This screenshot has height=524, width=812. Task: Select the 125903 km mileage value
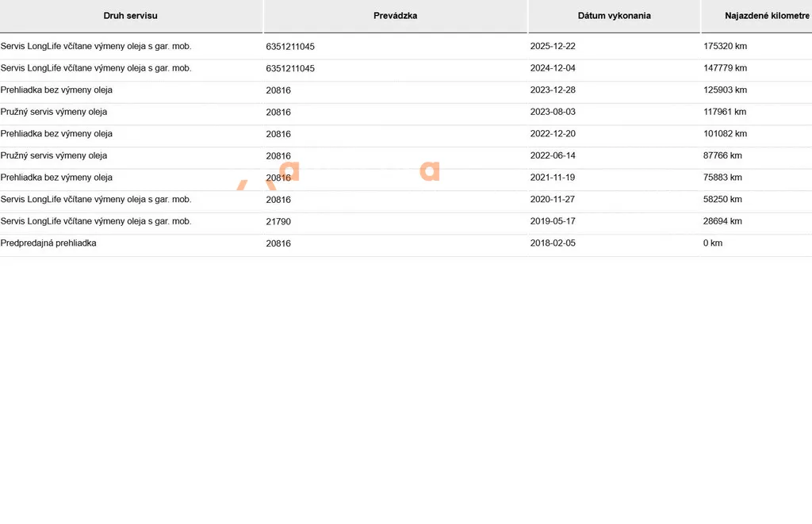[725, 90]
